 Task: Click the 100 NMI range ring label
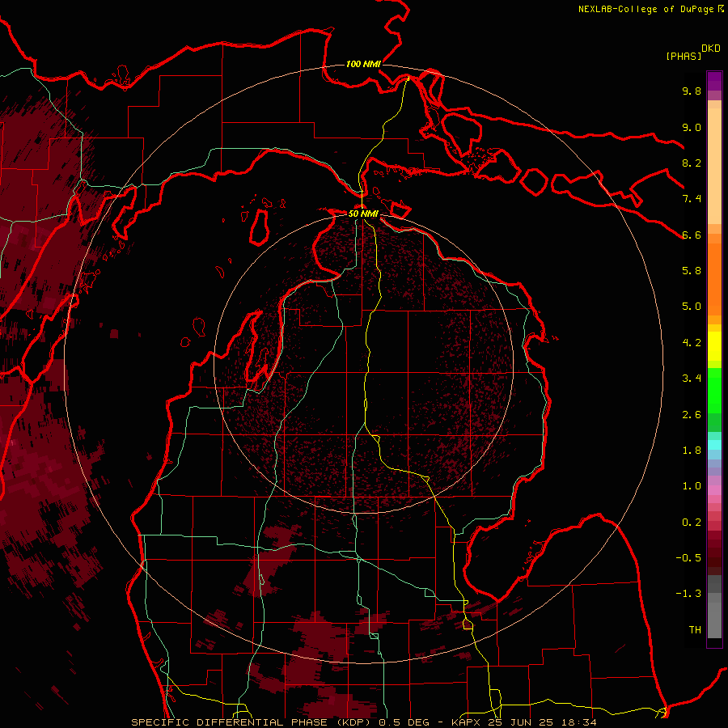363,64
